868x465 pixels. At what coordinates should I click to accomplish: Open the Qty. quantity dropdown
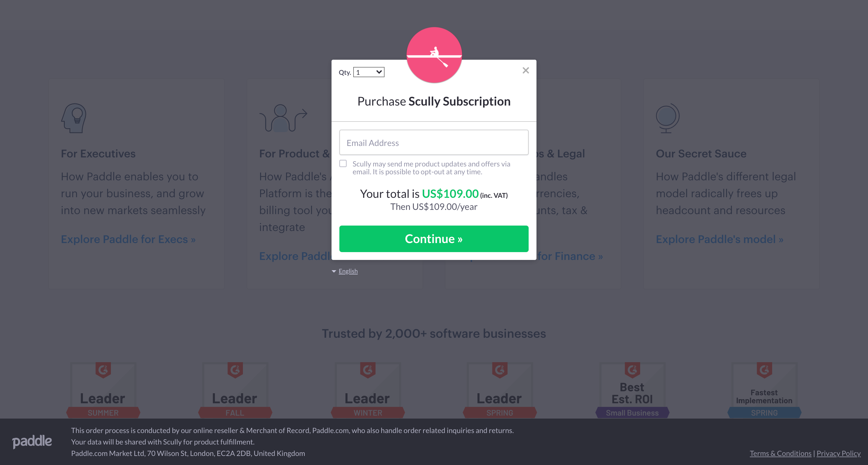tap(369, 72)
